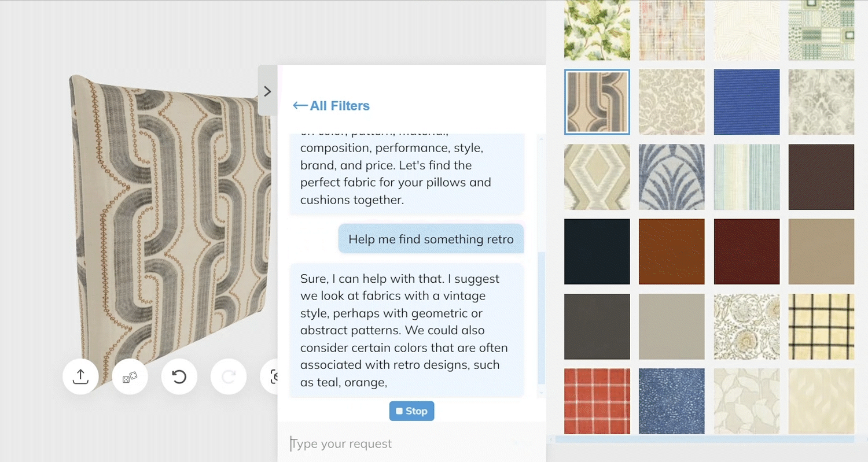Image resolution: width=868 pixels, height=462 pixels.
Task: Select the burnt orange fabric swatch
Action: (x=672, y=252)
